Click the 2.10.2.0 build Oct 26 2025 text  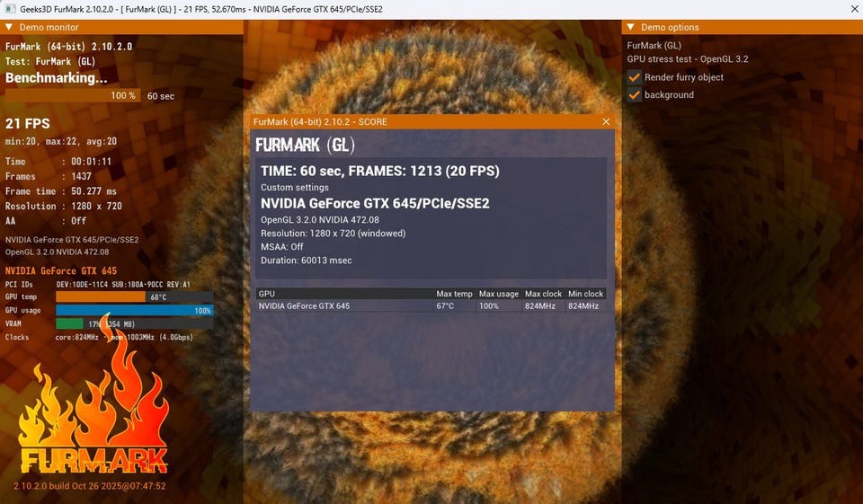[x=90, y=486]
